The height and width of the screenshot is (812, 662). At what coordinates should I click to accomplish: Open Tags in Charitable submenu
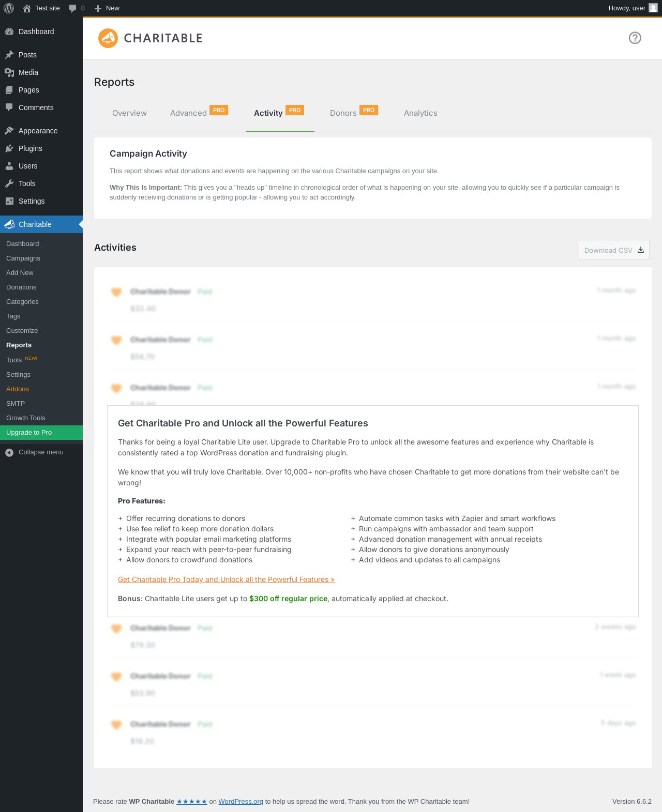coord(41,316)
